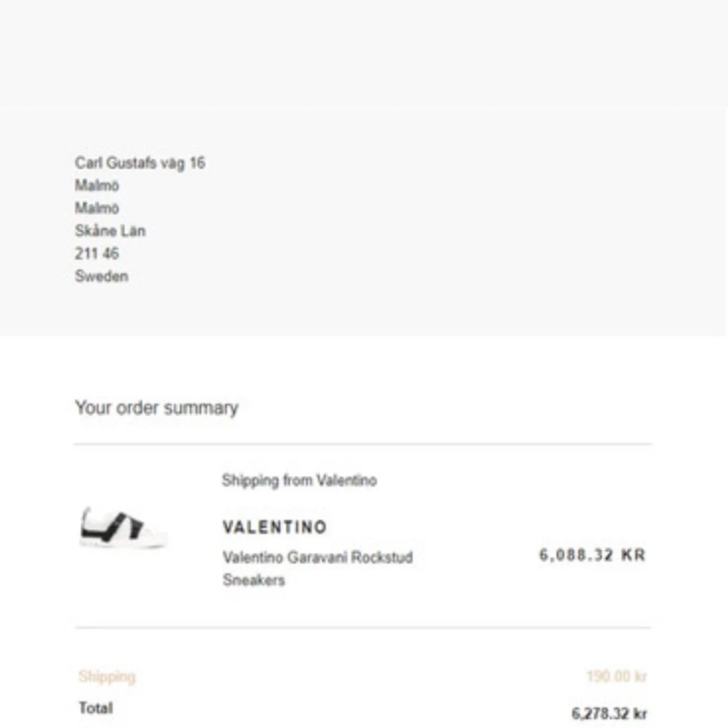Image resolution: width=728 pixels, height=728 pixels.
Task: Select the 211 46 postal code
Action: click(96, 254)
